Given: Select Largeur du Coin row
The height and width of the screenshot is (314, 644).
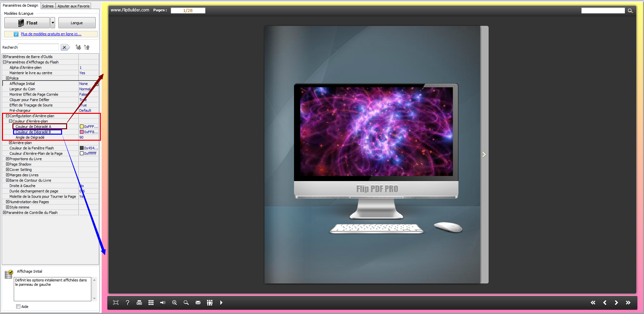Looking at the screenshot, I should pos(50,89).
